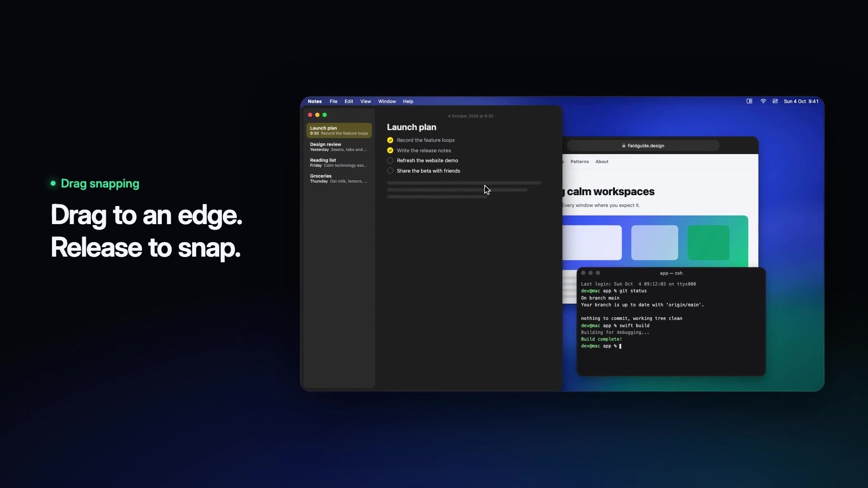Click the fieldguide.design address bar in browser

(643, 145)
